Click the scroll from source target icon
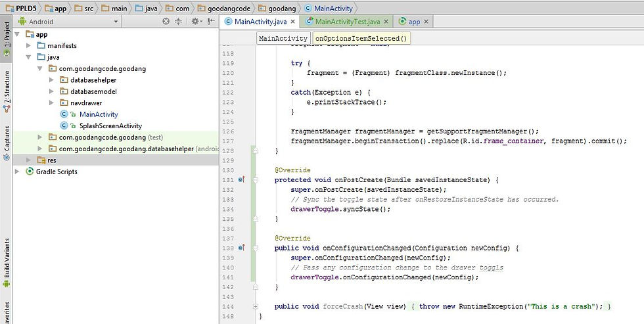The image size is (644, 324). click(x=166, y=21)
